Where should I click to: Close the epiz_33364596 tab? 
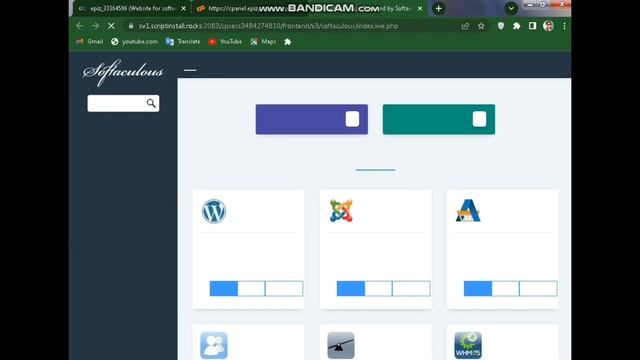tap(183, 8)
